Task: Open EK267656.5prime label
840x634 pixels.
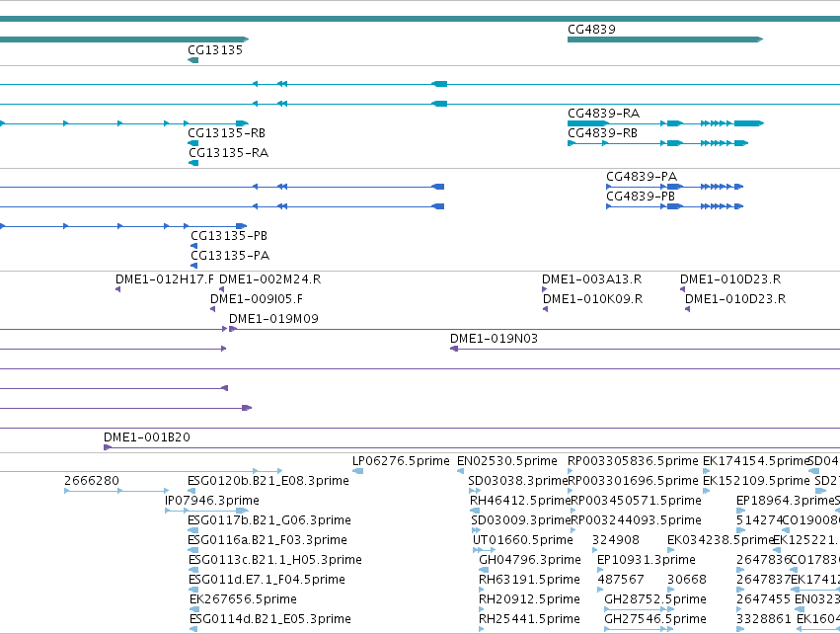Action: (x=243, y=599)
